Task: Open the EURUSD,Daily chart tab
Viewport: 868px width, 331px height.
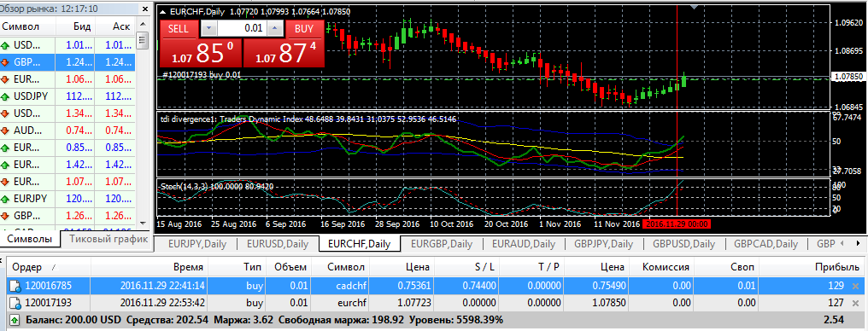Action: pos(278,244)
